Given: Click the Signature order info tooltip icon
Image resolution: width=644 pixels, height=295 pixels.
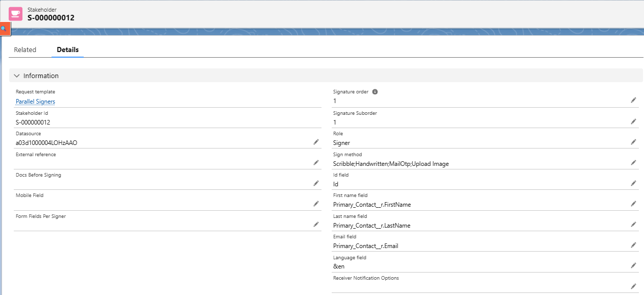Looking at the screenshot, I should click(x=375, y=92).
